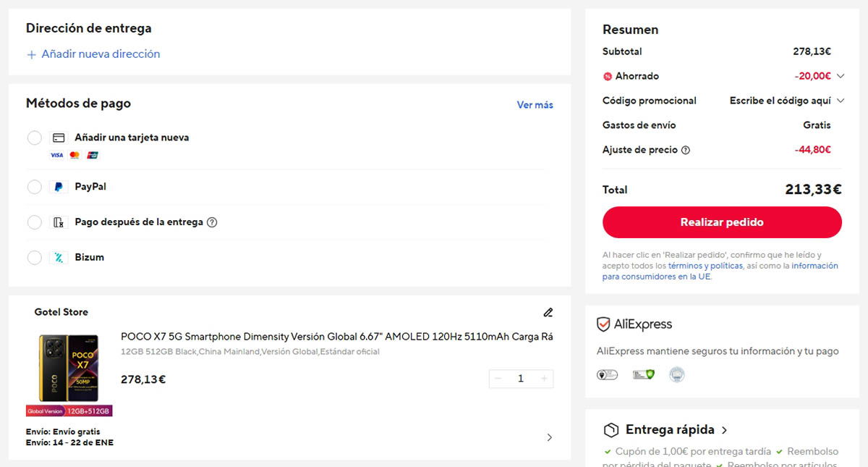Expand the Ahorrado savings details chevron
The width and height of the screenshot is (868, 467).
(x=840, y=76)
